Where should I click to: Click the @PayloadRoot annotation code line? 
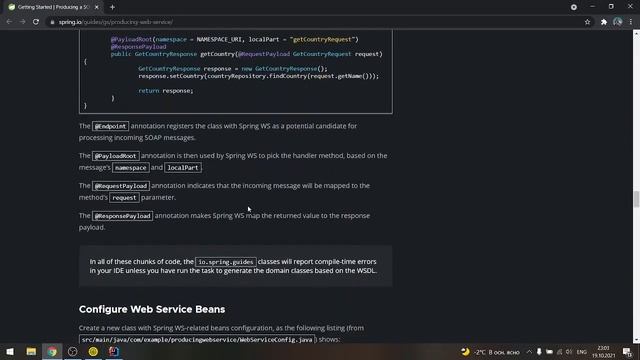234,39
